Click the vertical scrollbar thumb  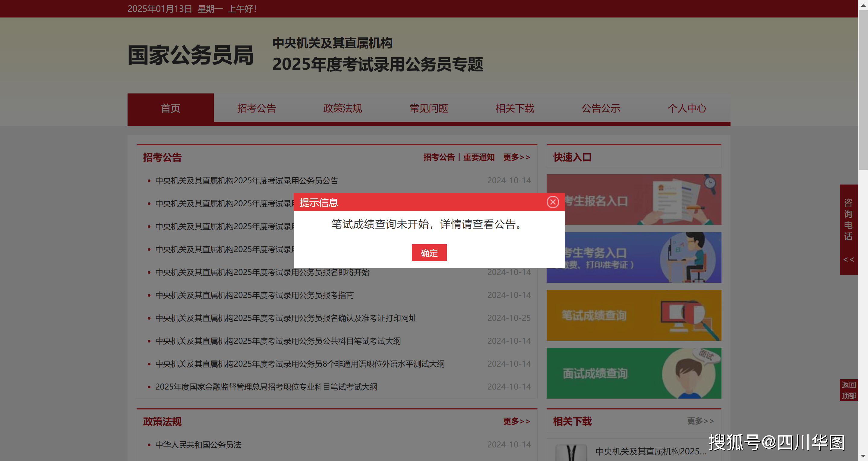863,90
